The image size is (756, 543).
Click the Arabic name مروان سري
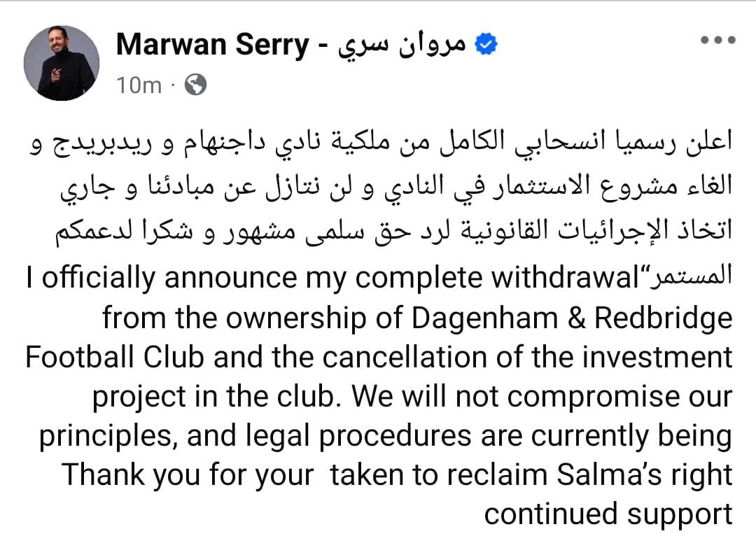(402, 45)
